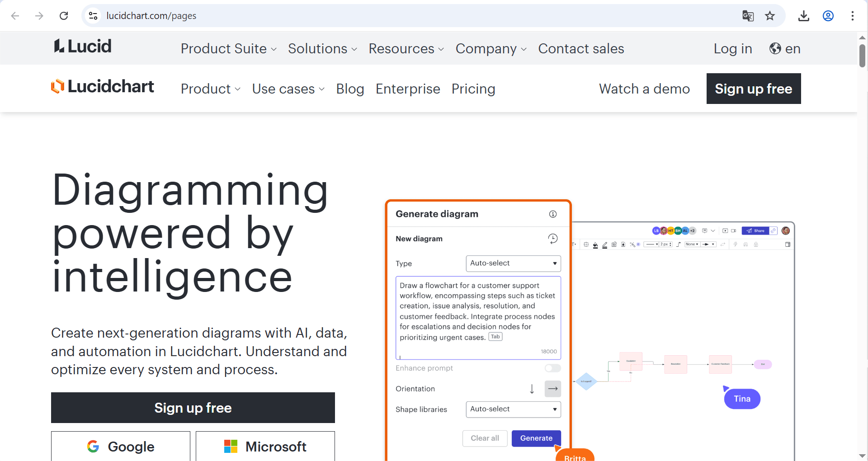Click the blue Generate button
868x461 pixels.
click(x=536, y=438)
